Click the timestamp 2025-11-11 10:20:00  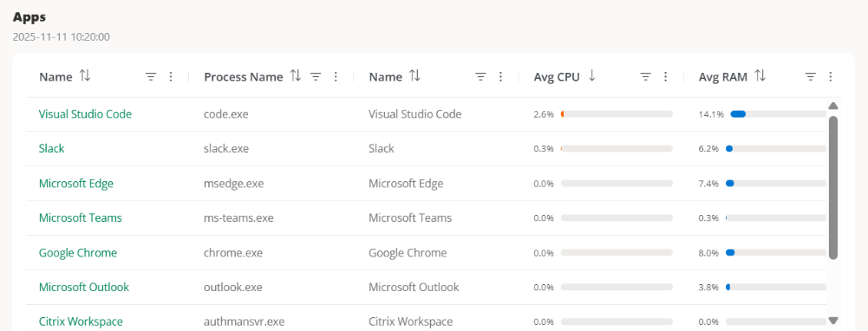(x=62, y=37)
